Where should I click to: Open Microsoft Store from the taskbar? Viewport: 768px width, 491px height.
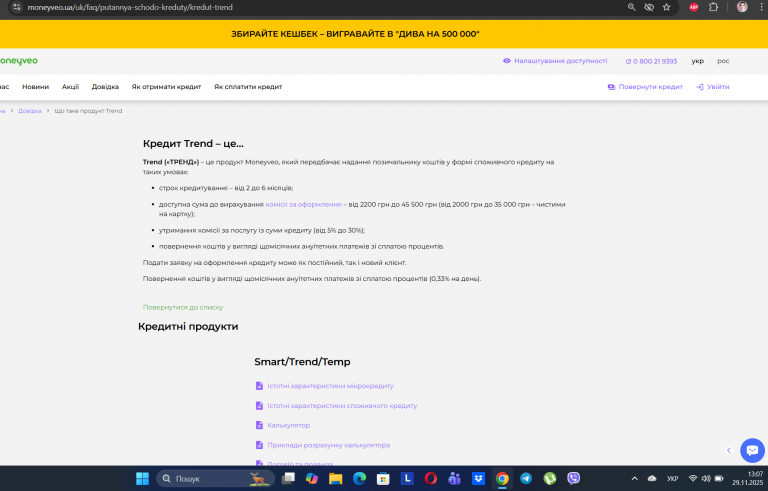click(383, 478)
